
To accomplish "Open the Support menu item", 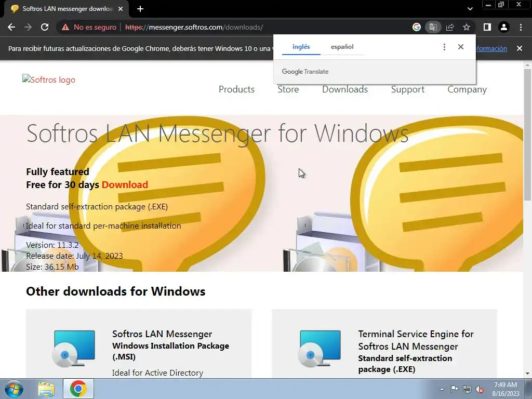I will (x=407, y=89).
